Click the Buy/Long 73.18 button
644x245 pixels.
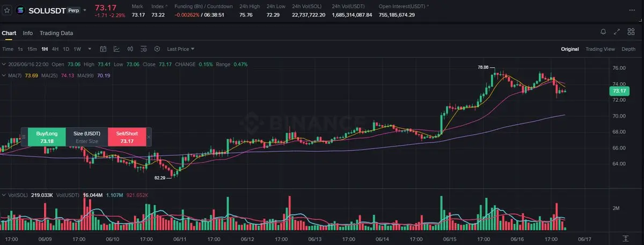47,137
